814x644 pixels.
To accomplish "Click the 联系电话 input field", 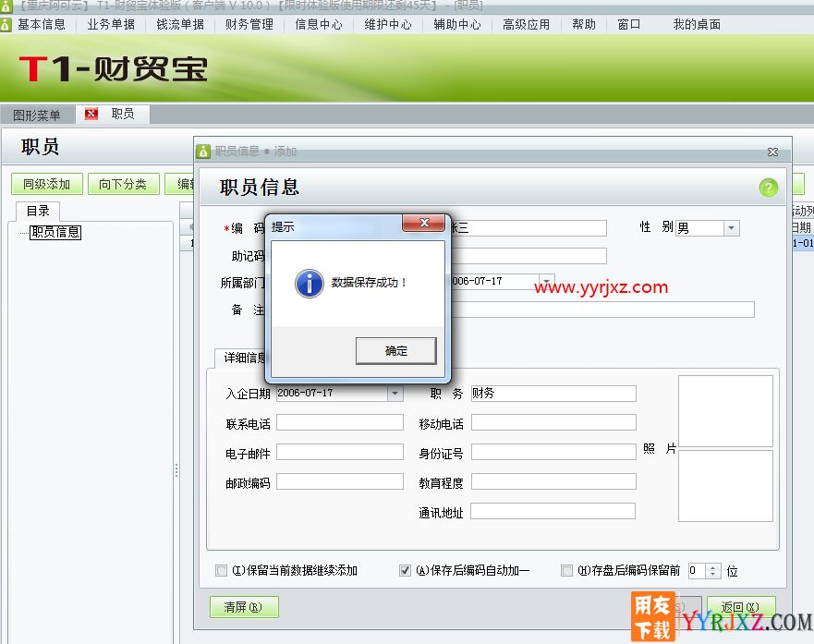I will [340, 422].
